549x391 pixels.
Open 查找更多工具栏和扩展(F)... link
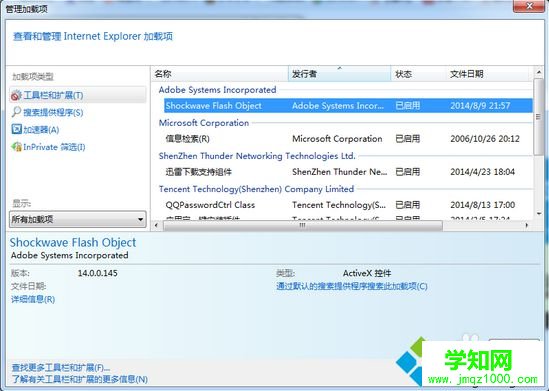click(61, 368)
